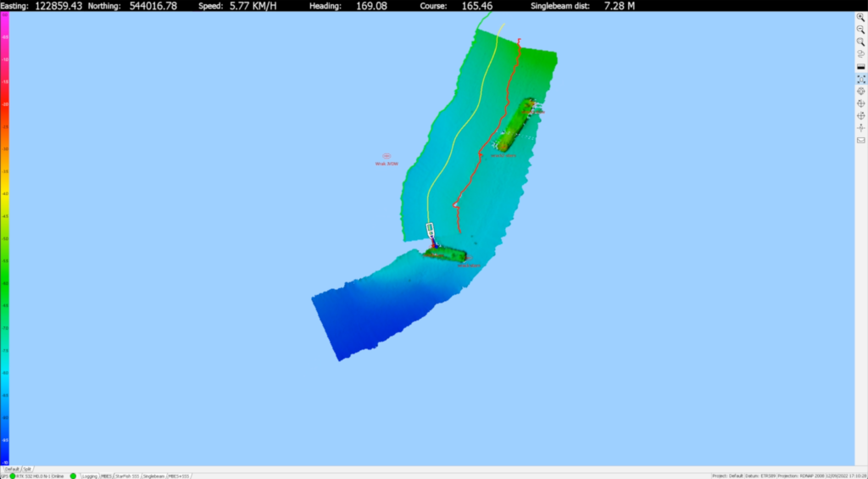Screen dimensions: 868x479
Task: Click the zoom out magnifier icon
Action: 861,29
